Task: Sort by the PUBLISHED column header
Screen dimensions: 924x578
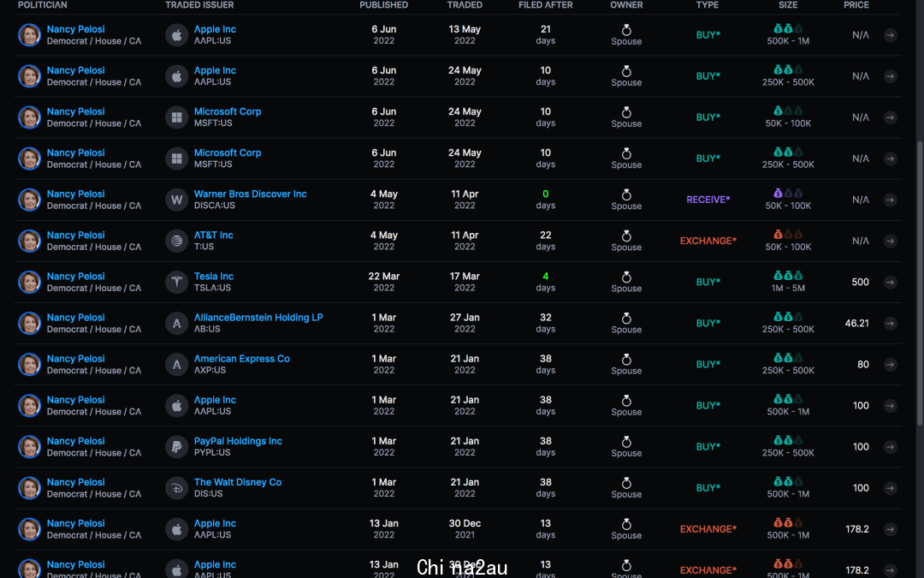Action: (383, 5)
